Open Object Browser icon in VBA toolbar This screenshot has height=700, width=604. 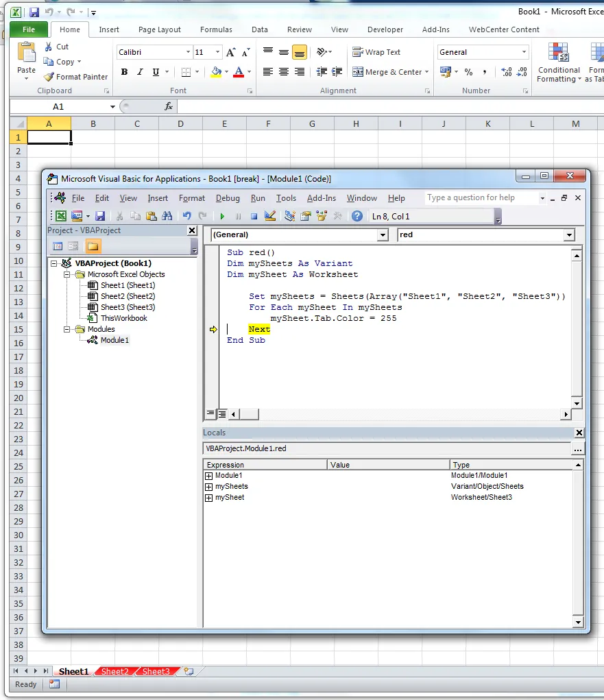point(322,217)
